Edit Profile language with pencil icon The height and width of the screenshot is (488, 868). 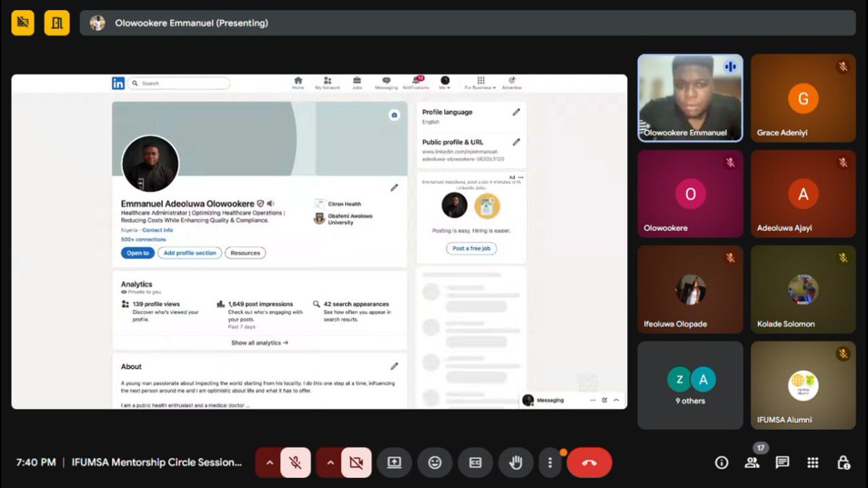[516, 112]
